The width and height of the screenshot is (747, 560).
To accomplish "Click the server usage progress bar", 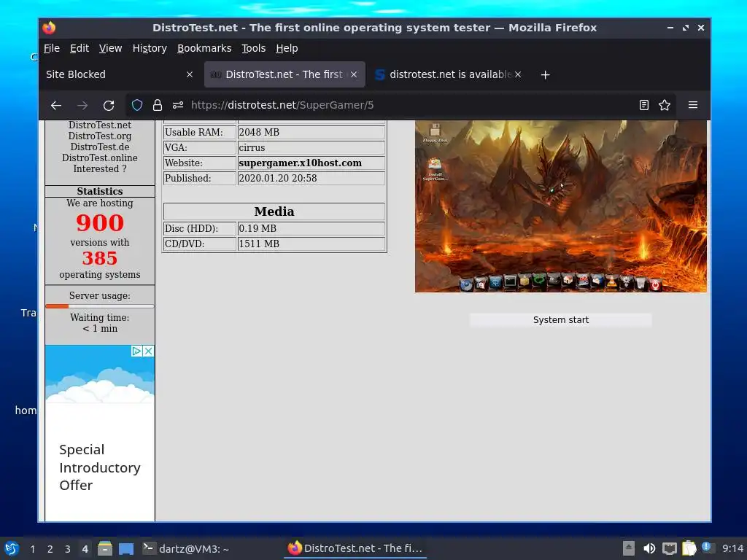I will pos(99,306).
